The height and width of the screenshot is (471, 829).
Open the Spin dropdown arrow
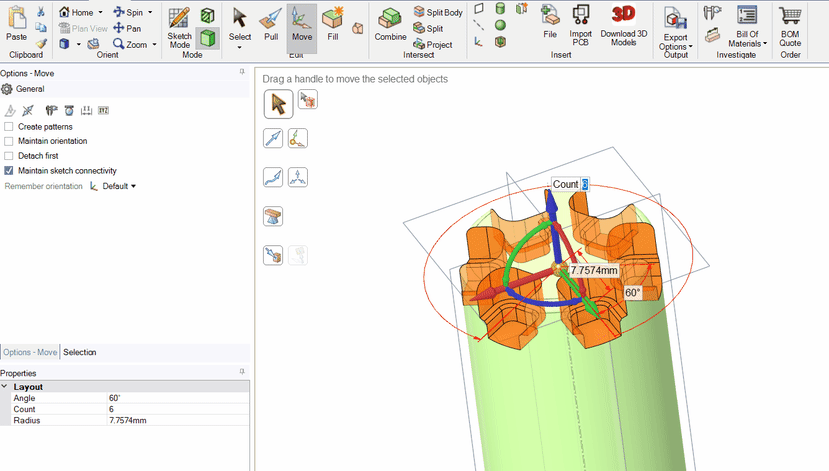click(x=150, y=12)
